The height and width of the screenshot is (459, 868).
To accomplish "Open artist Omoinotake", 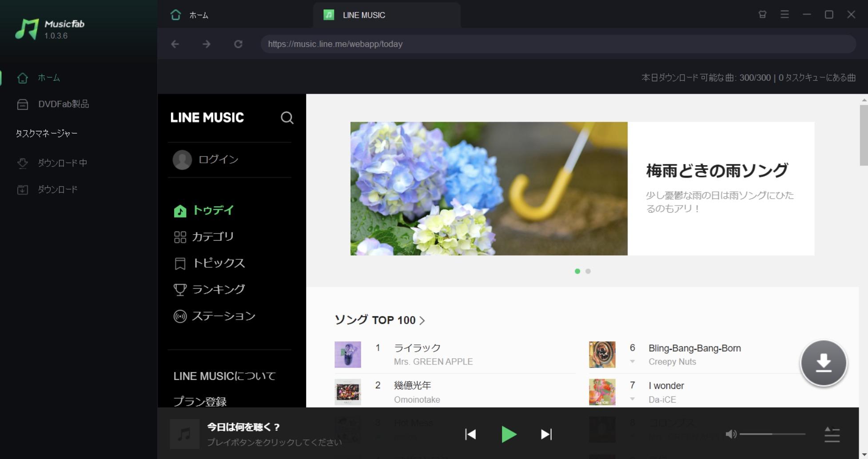I will coord(417,400).
